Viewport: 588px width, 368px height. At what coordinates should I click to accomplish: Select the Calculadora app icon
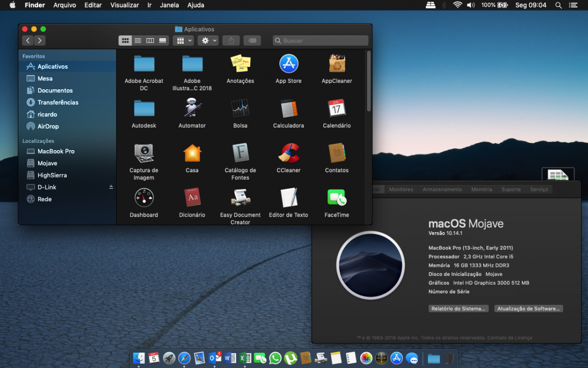pyautogui.click(x=289, y=108)
